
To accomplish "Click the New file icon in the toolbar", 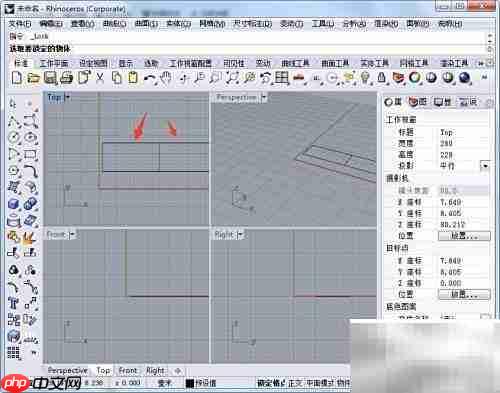I will [x=17, y=78].
